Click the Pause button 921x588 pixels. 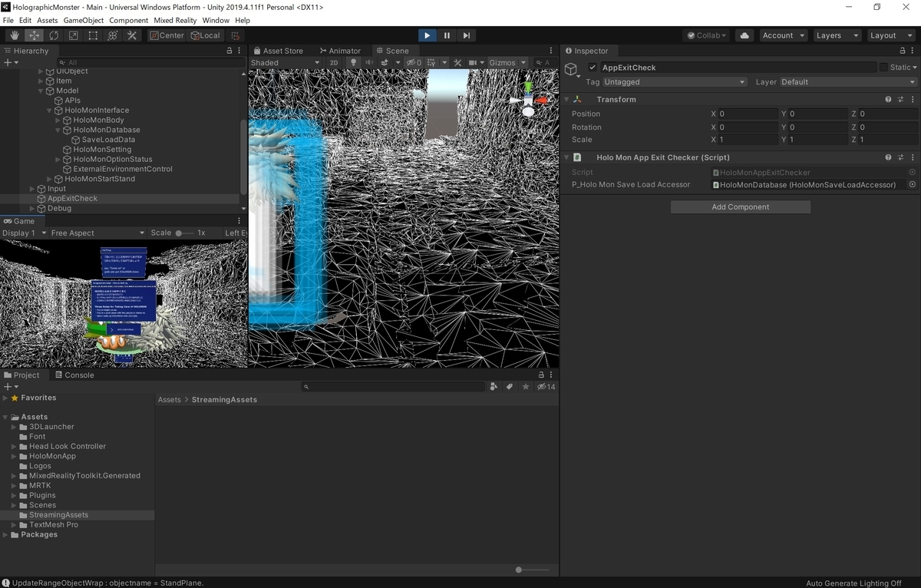pyautogui.click(x=447, y=35)
